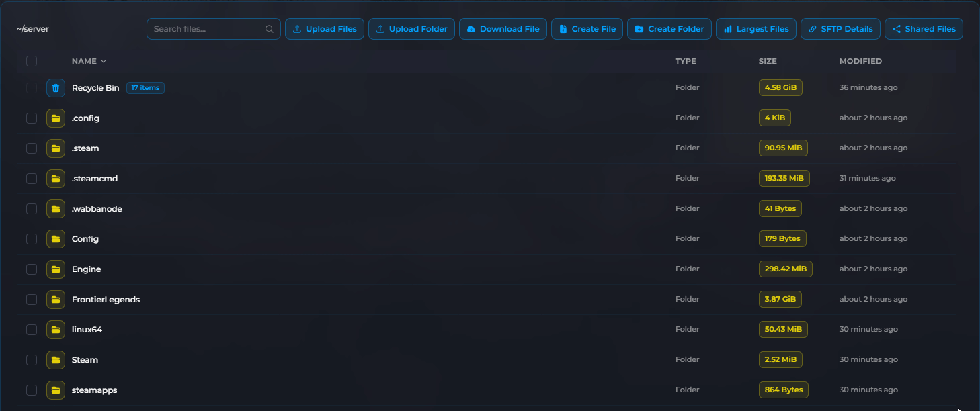Check the Engine row checkbox
Image resolution: width=980 pixels, height=411 pixels.
[x=32, y=269]
